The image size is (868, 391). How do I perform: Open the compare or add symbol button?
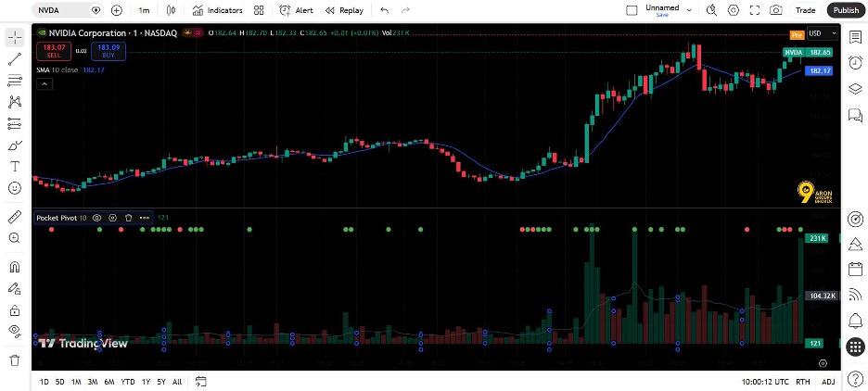(116, 10)
